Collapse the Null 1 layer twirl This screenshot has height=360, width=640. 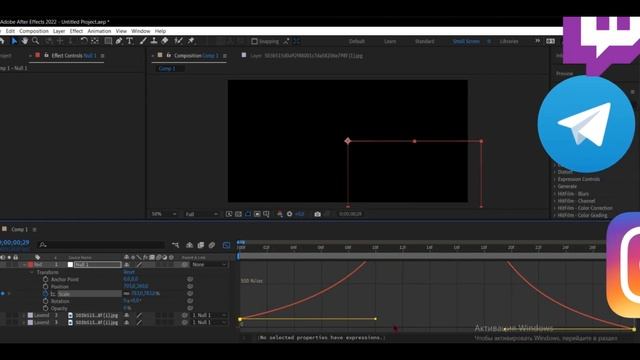click(24, 264)
